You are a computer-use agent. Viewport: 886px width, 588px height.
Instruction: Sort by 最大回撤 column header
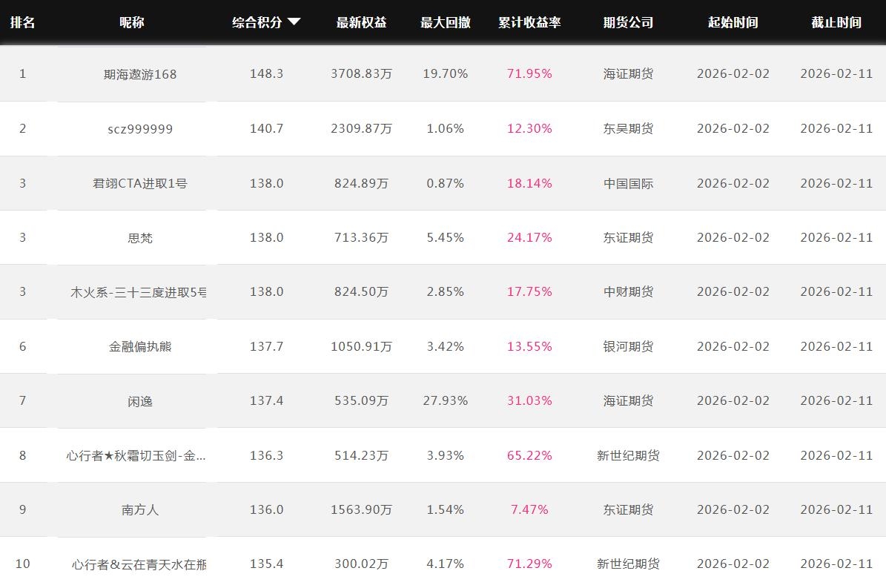pyautogui.click(x=445, y=22)
